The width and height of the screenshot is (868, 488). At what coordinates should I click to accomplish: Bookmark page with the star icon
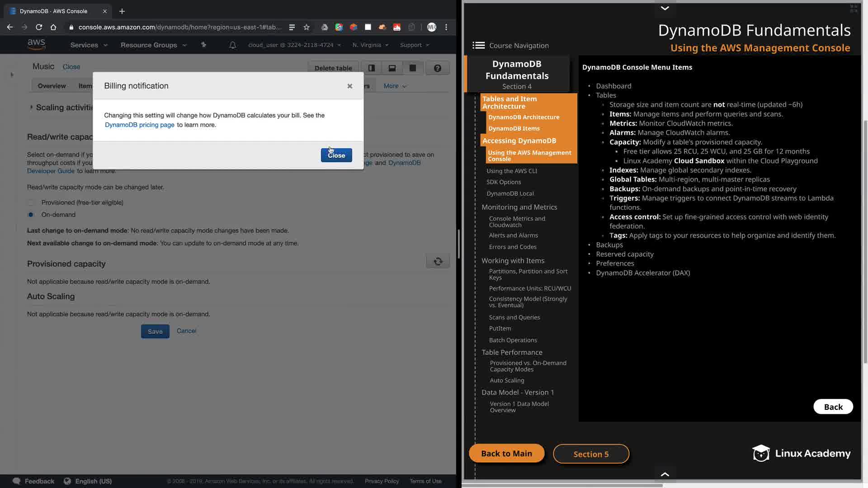(307, 27)
